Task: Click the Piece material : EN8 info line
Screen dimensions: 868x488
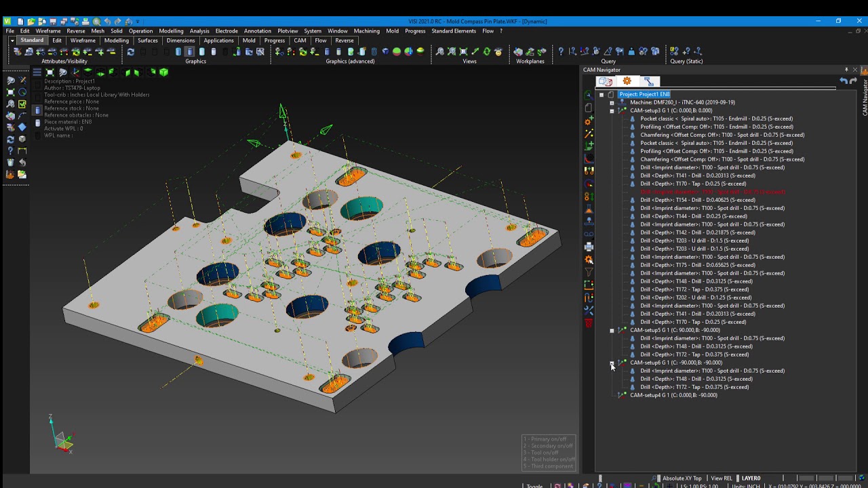Action: (x=68, y=122)
